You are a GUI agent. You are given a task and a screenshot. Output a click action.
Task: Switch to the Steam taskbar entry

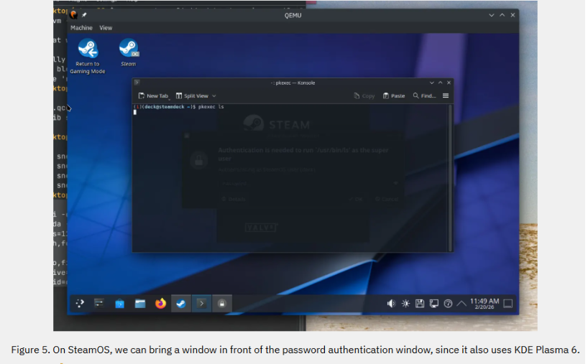pyautogui.click(x=181, y=303)
